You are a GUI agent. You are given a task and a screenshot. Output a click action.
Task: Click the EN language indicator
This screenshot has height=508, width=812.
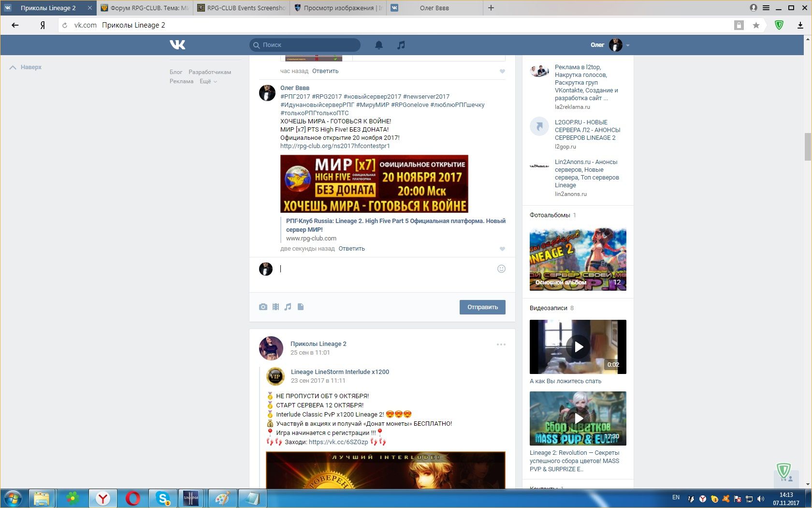(676, 497)
